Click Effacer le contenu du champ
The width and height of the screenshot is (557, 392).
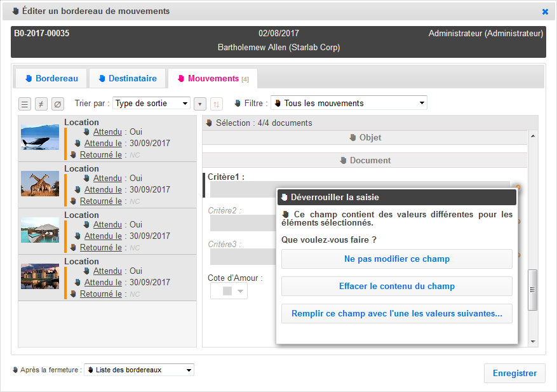tap(397, 286)
